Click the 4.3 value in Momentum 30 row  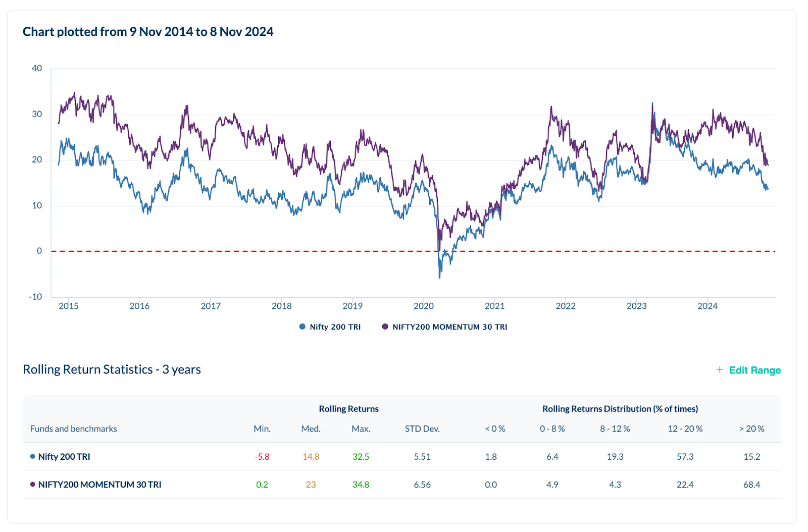click(x=615, y=485)
